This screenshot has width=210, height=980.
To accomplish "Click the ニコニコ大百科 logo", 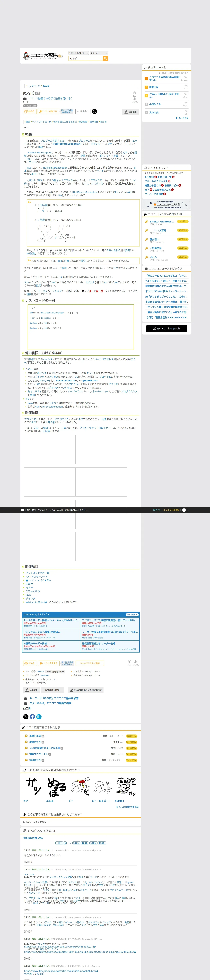I will (43, 56).
